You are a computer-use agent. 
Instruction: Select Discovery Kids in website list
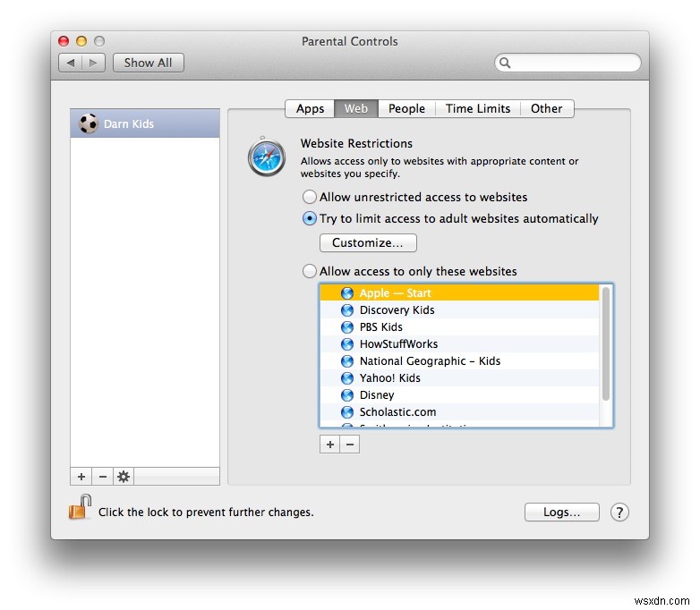coord(459,309)
